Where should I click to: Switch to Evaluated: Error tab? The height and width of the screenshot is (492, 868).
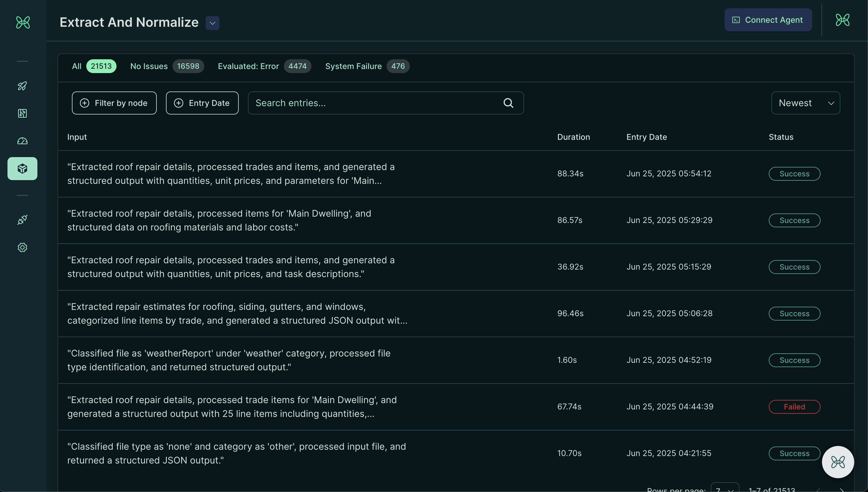264,66
